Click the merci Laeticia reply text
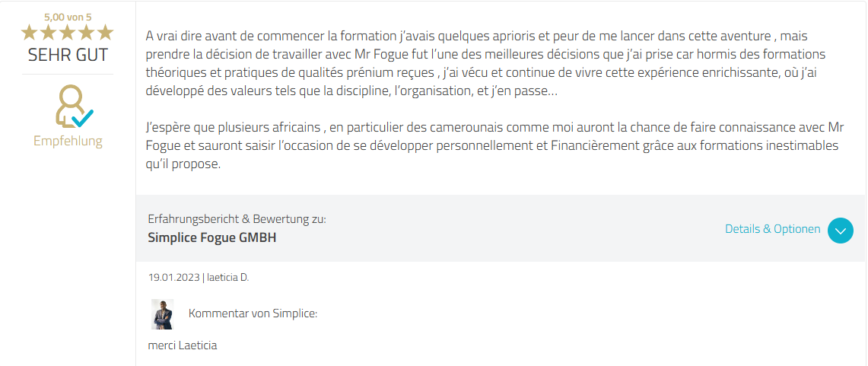 tap(183, 345)
